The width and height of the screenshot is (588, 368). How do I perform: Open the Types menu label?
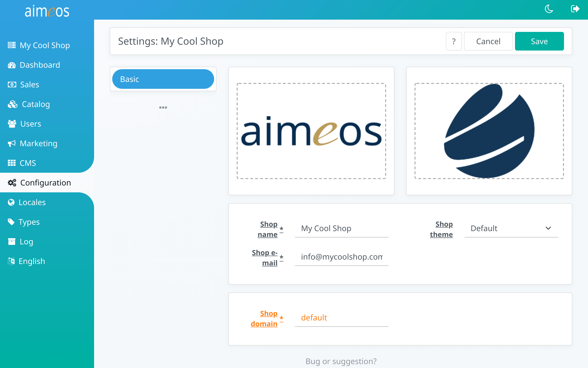(29, 222)
